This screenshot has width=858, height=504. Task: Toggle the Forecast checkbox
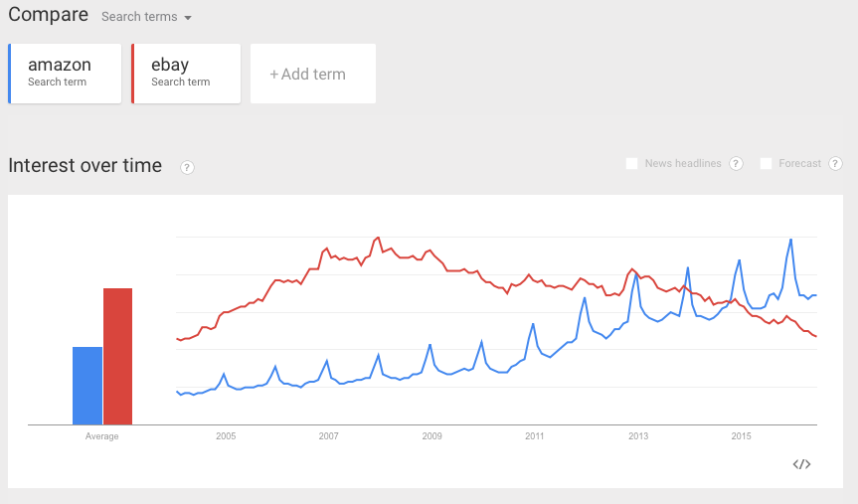tap(766, 164)
